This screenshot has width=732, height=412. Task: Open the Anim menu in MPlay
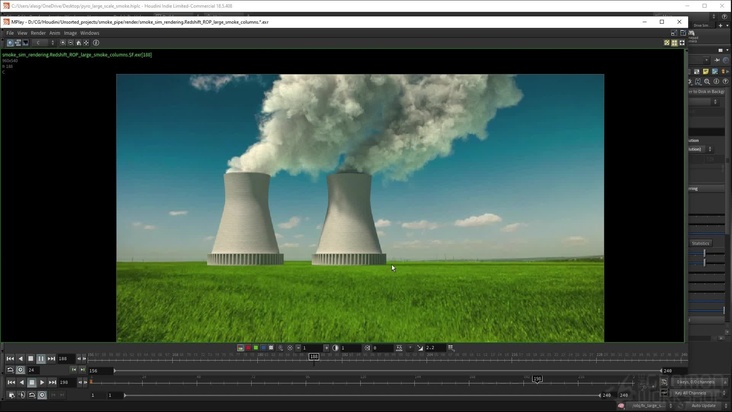point(55,33)
